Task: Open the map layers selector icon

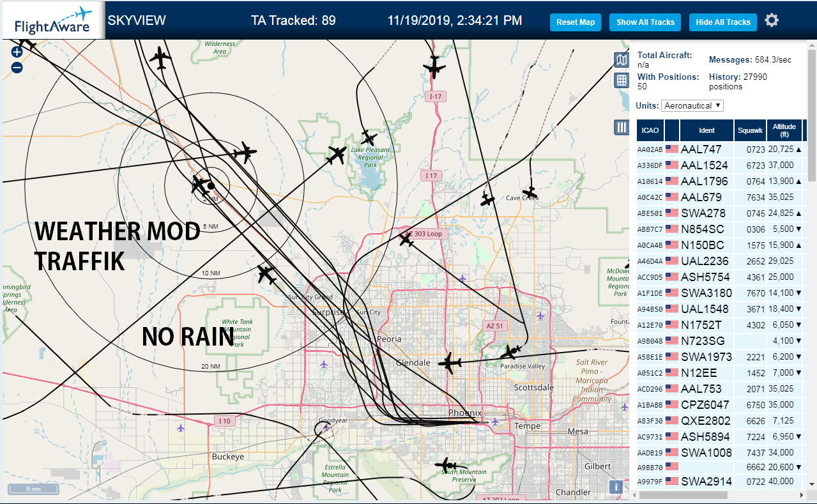Action: click(x=622, y=60)
